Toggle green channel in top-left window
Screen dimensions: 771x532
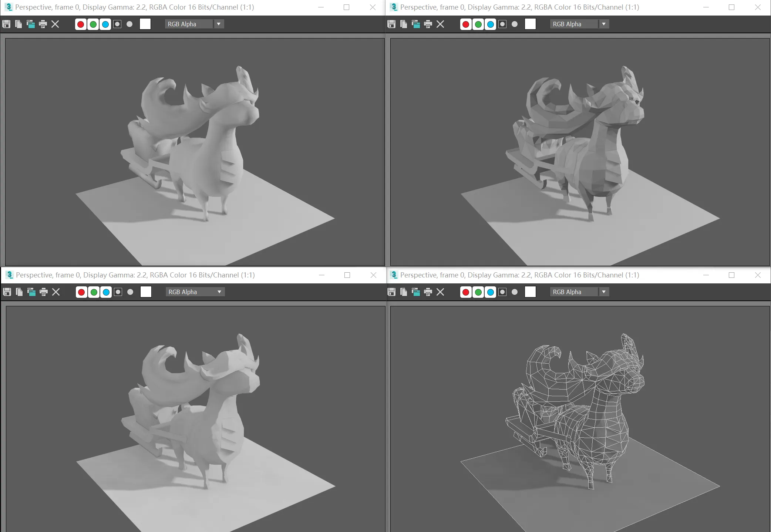click(93, 24)
